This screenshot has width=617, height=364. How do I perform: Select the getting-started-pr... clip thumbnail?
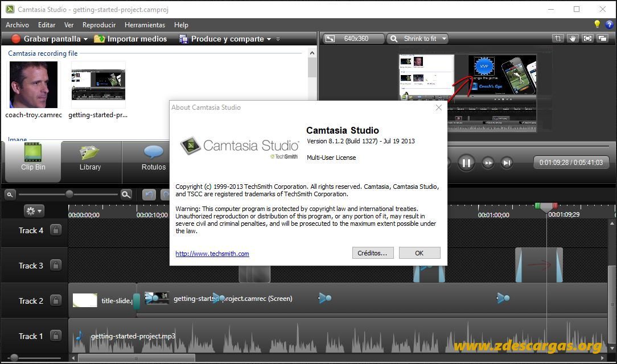click(98, 85)
